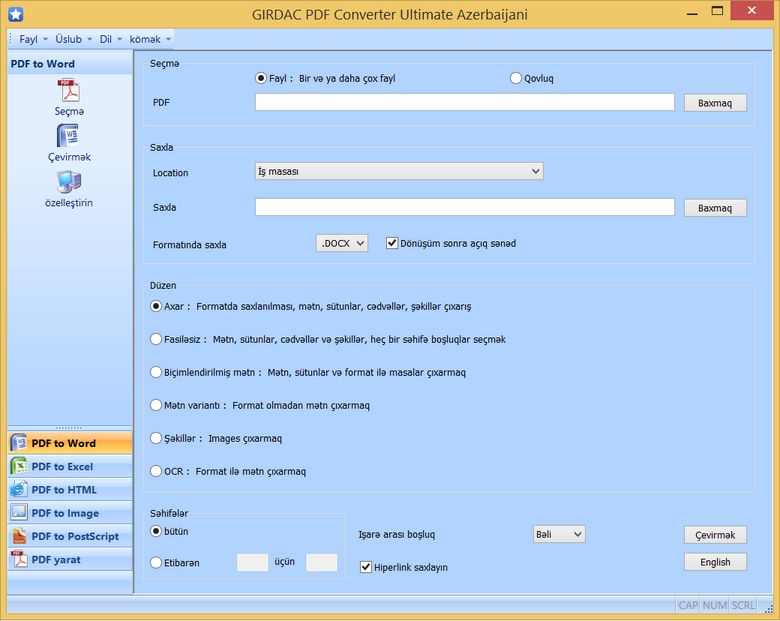The image size is (780, 621).
Task: Select the PDF to Word icon in bottom navigation
Action: [19, 443]
